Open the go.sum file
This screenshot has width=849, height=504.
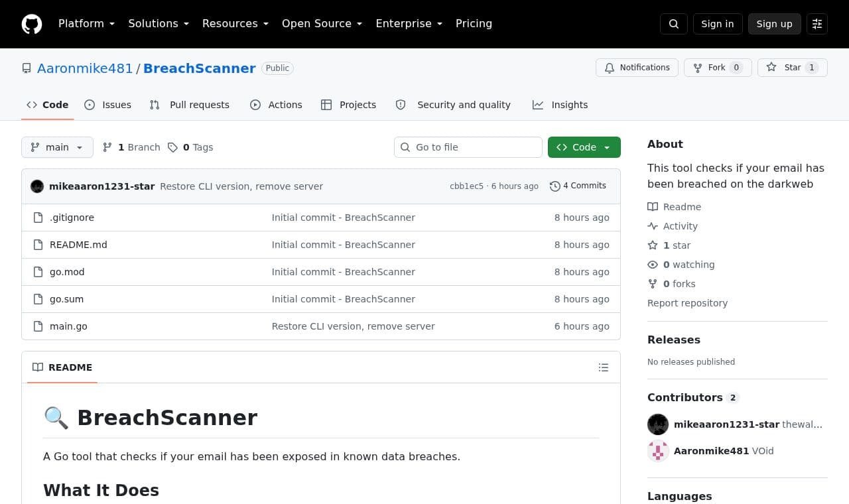66,299
